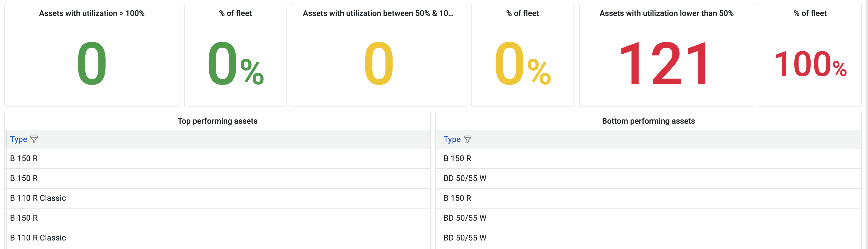This screenshot has height=249, width=868.
Task: Click filter icon in Top performing assets table
Action: (x=34, y=139)
